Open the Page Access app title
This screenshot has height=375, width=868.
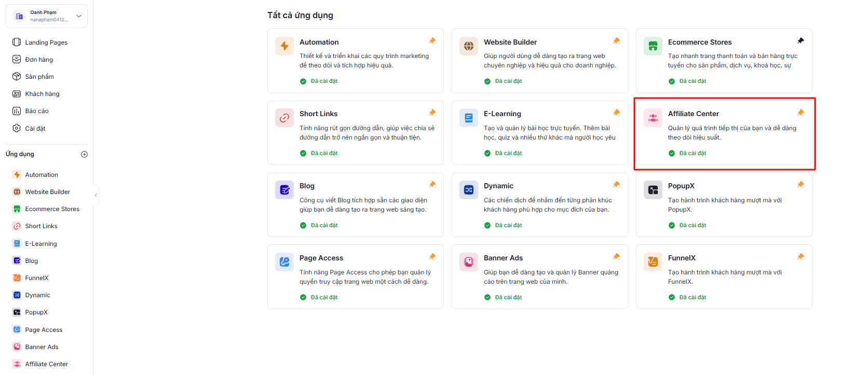tap(321, 258)
